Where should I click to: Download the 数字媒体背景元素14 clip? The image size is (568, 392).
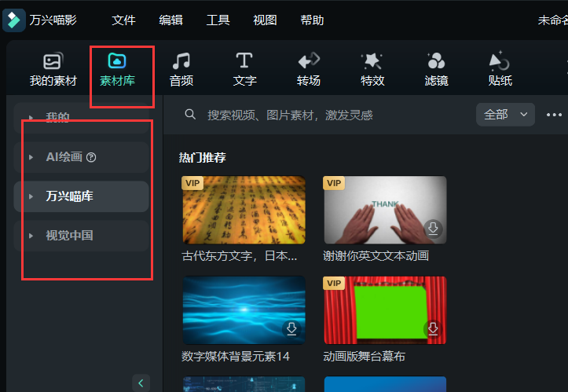[x=291, y=328]
